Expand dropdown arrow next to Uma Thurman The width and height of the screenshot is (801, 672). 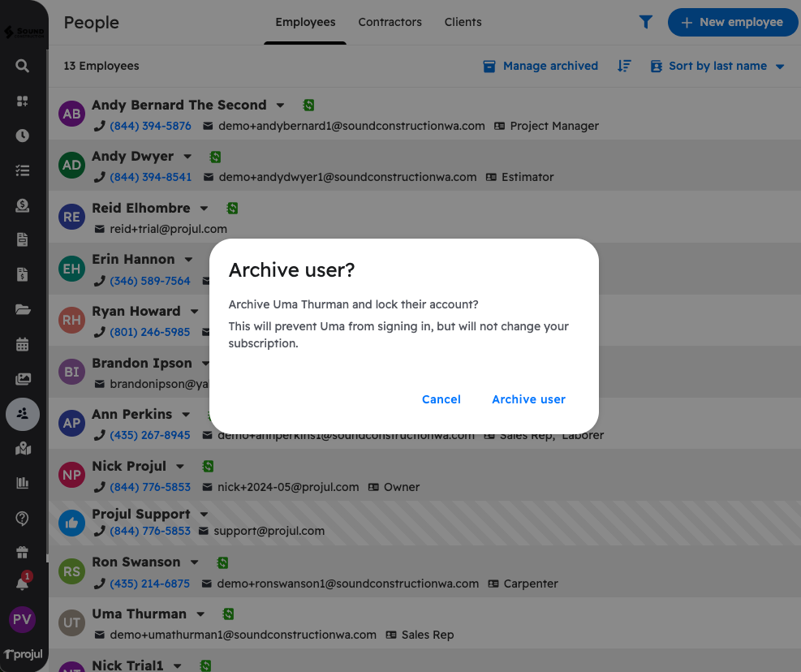200,614
